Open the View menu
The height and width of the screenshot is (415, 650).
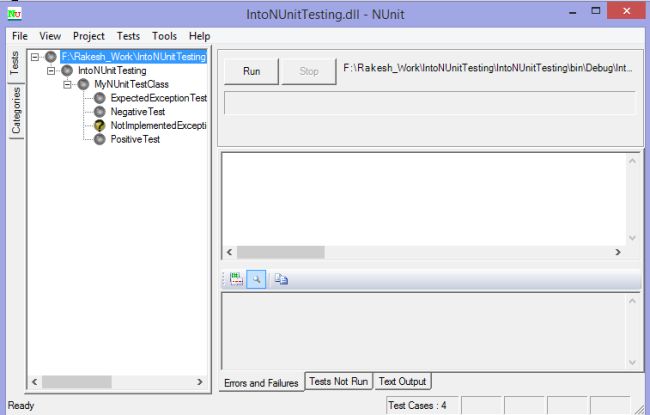click(50, 36)
